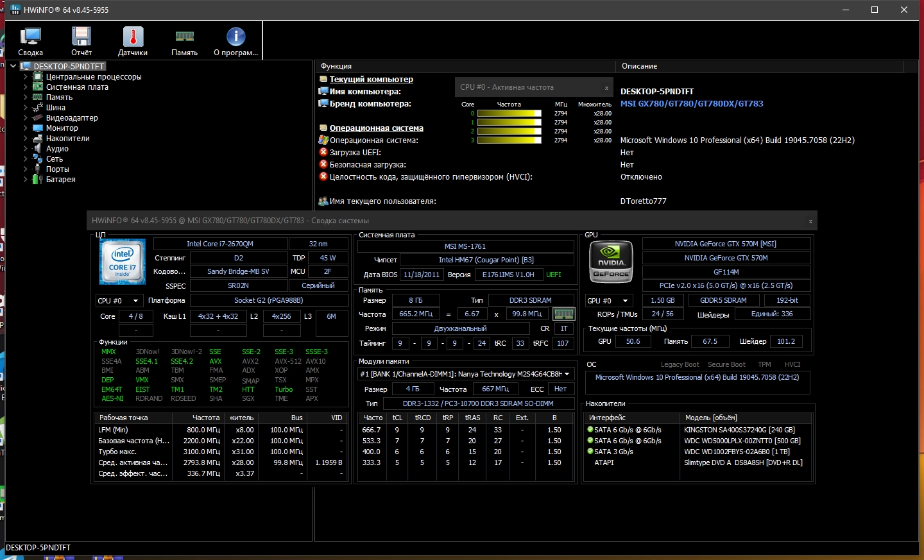Click the green memory chip icon

[563, 314]
